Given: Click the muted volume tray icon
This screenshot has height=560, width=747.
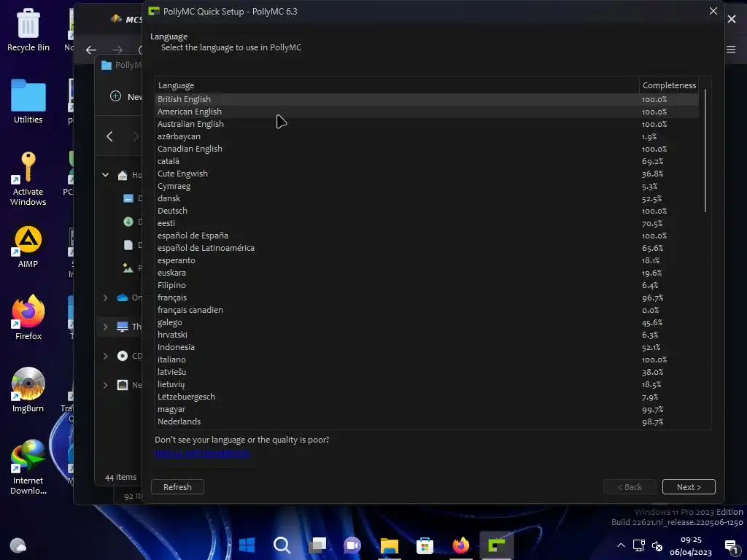Looking at the screenshot, I should point(657,545).
